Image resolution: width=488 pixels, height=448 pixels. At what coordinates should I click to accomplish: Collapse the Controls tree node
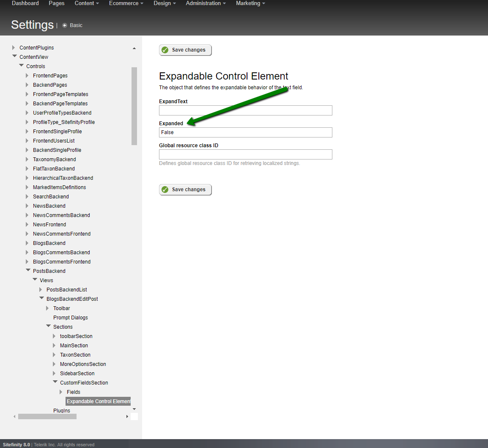tap(21, 66)
